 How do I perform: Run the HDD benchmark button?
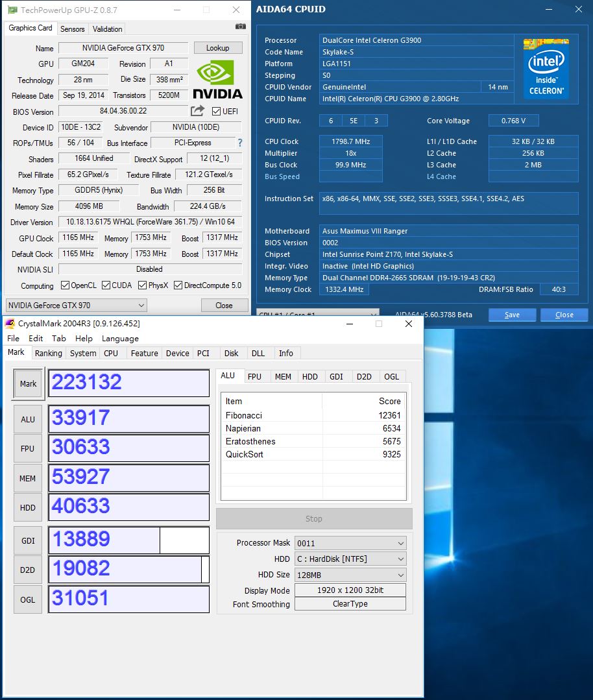pyautogui.click(x=28, y=507)
